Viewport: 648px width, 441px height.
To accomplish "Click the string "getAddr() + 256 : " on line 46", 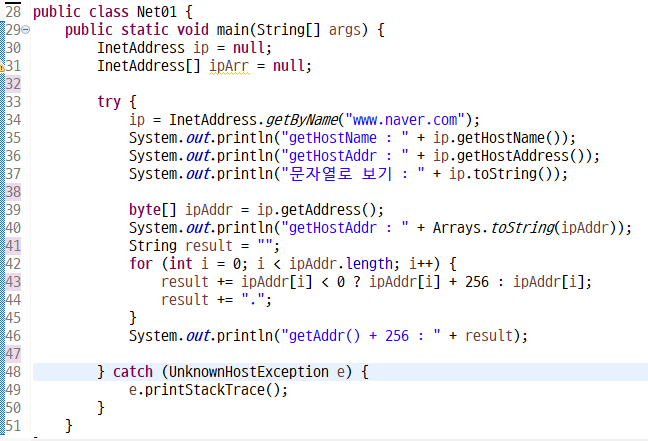I will click(x=361, y=336).
